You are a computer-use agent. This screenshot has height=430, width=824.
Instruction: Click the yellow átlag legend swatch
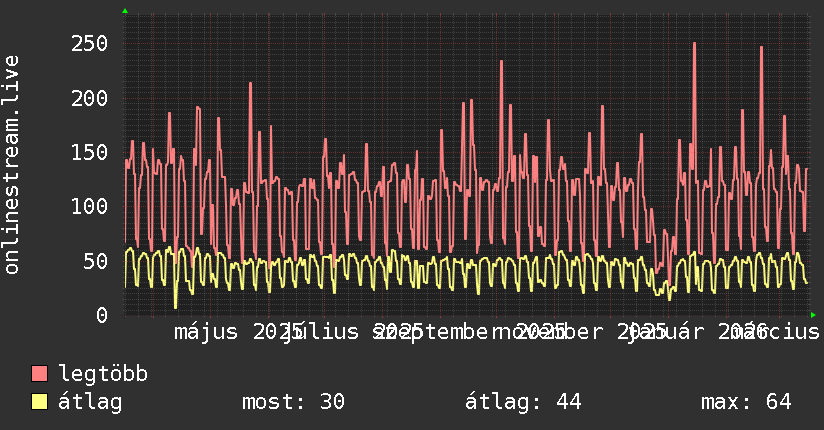(x=39, y=402)
